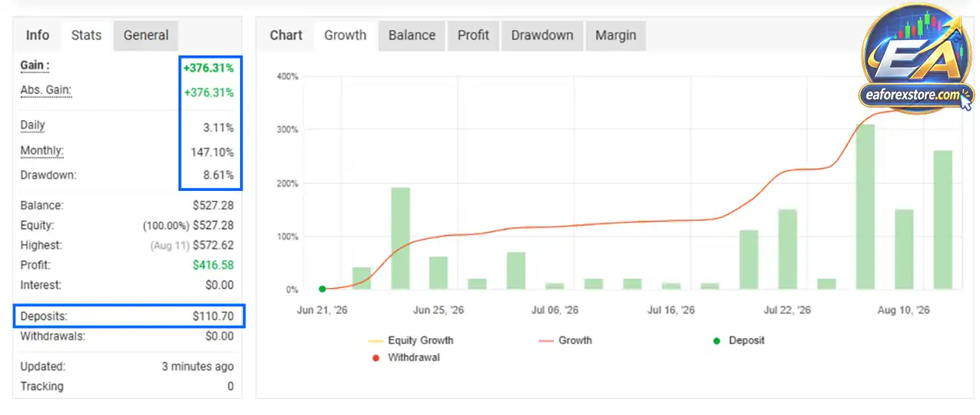Toggle the Withdrawal legend marker
The width and height of the screenshot is (980, 415).
coord(405,357)
